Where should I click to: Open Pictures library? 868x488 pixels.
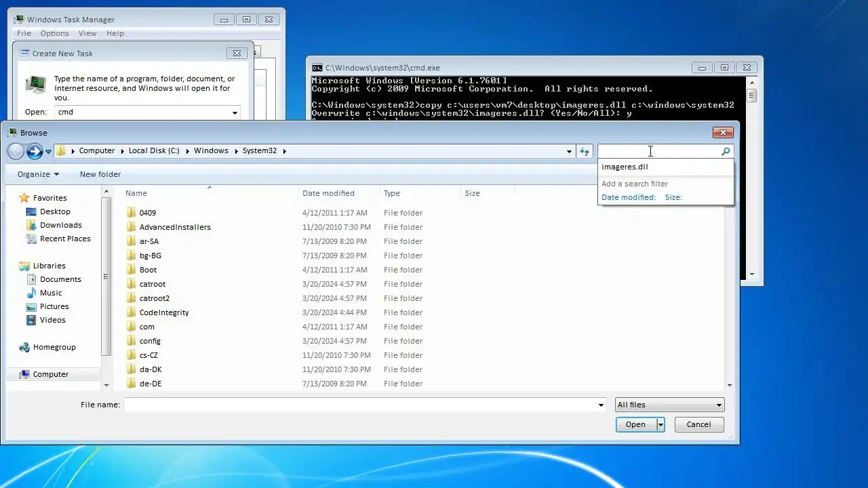pos(54,306)
